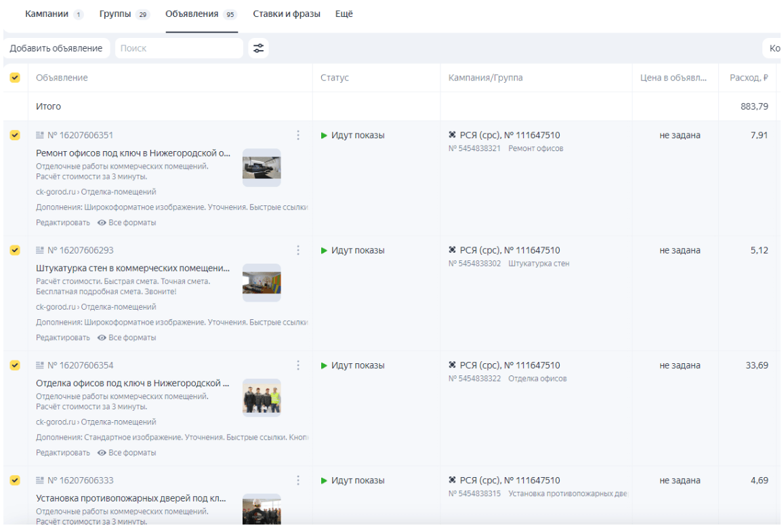The width and height of the screenshot is (784, 532).
Task: Uncheck ad № 16207606351 checkbox
Action: pos(15,135)
